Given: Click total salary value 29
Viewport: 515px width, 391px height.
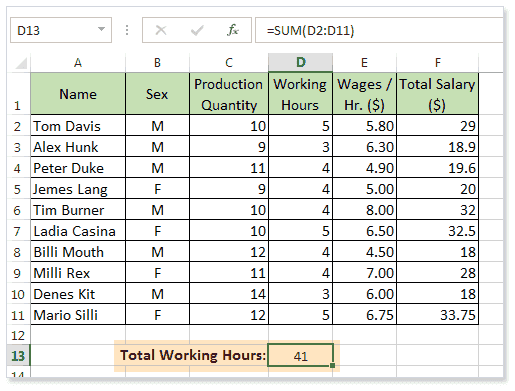Looking at the screenshot, I should point(437,126).
